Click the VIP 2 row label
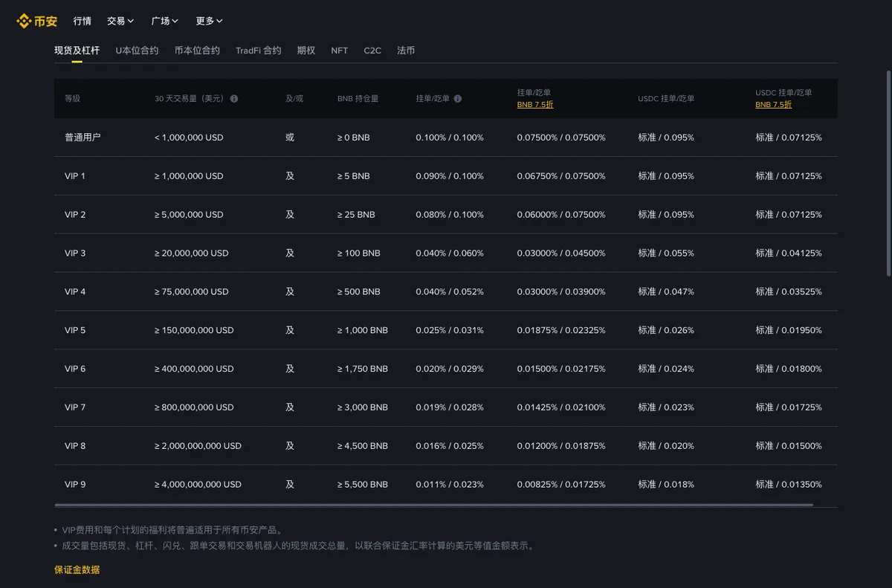Image resolution: width=892 pixels, height=588 pixels. point(75,215)
